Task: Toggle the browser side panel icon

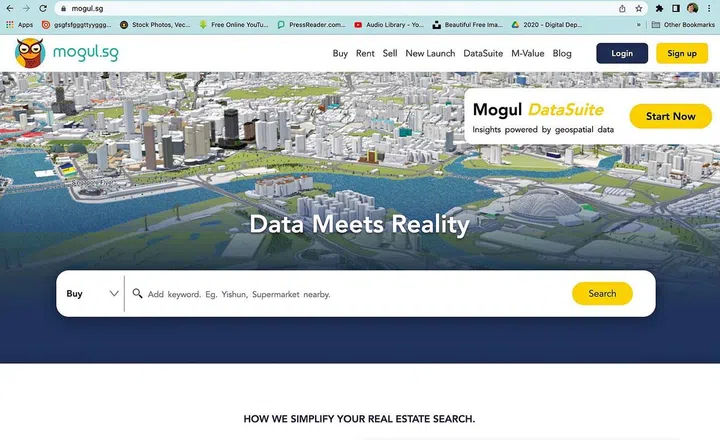Action: click(675, 8)
